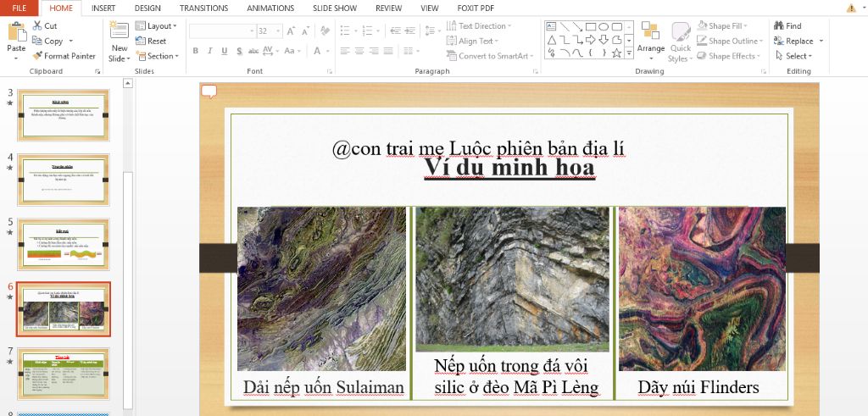Align text left
The width and height of the screenshot is (868, 416).
click(x=345, y=51)
